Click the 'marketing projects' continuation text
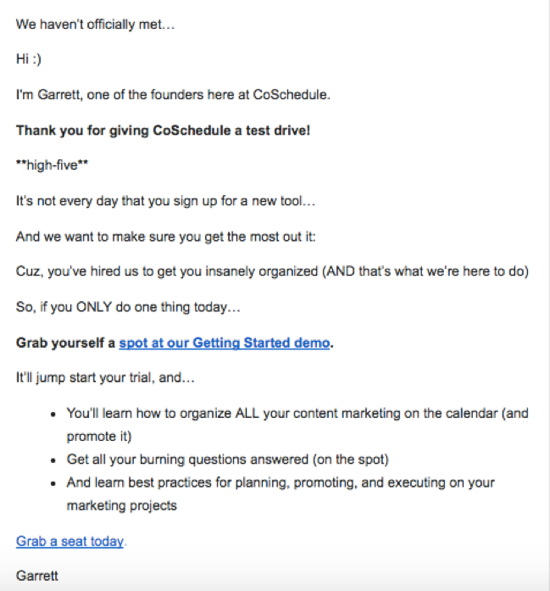 122,505
